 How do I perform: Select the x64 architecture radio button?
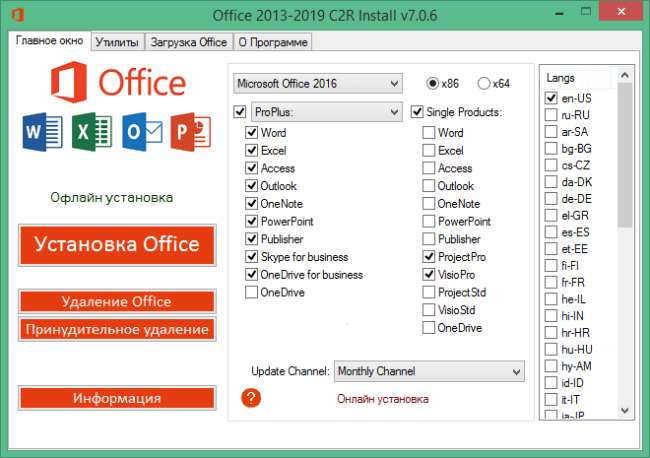point(484,83)
